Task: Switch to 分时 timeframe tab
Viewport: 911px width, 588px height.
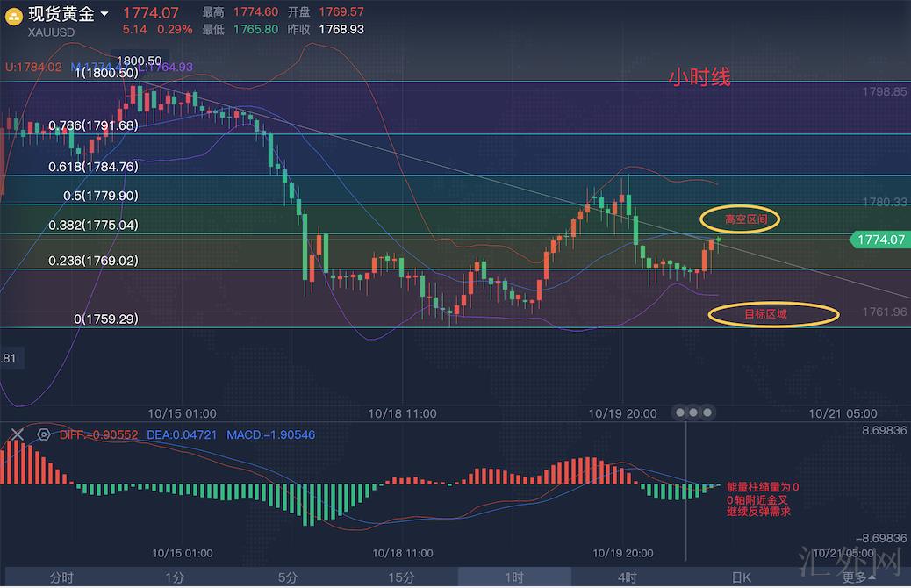Action: pos(61,577)
